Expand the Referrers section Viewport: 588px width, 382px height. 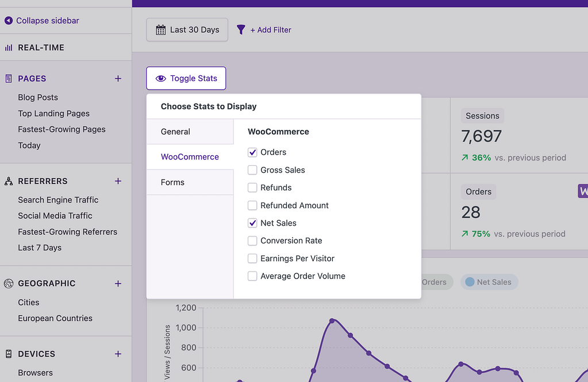coord(118,181)
